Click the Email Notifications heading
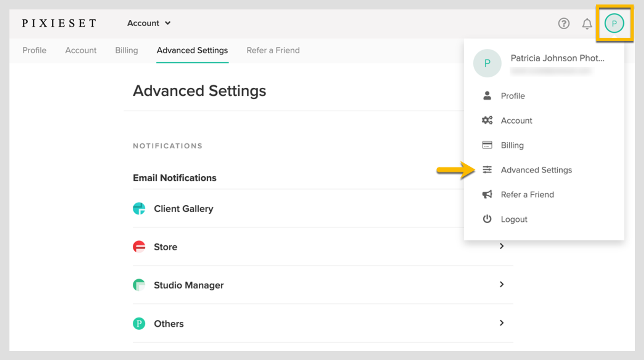The width and height of the screenshot is (644, 360). (x=175, y=178)
